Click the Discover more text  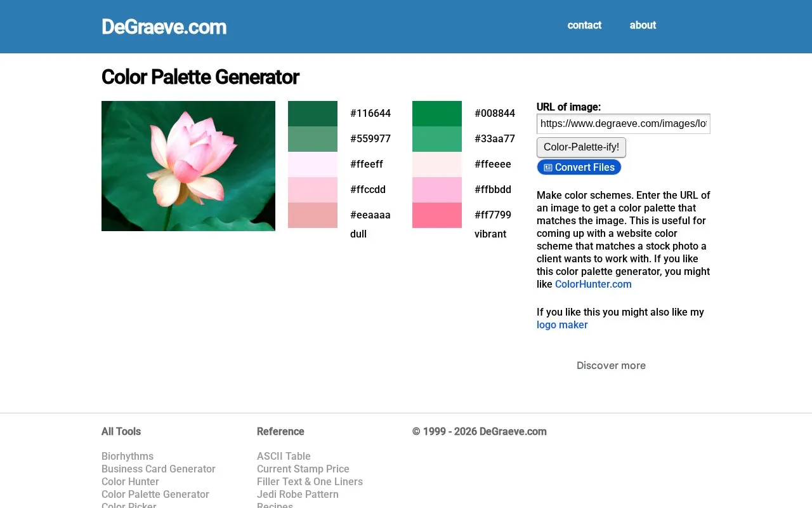click(x=611, y=366)
